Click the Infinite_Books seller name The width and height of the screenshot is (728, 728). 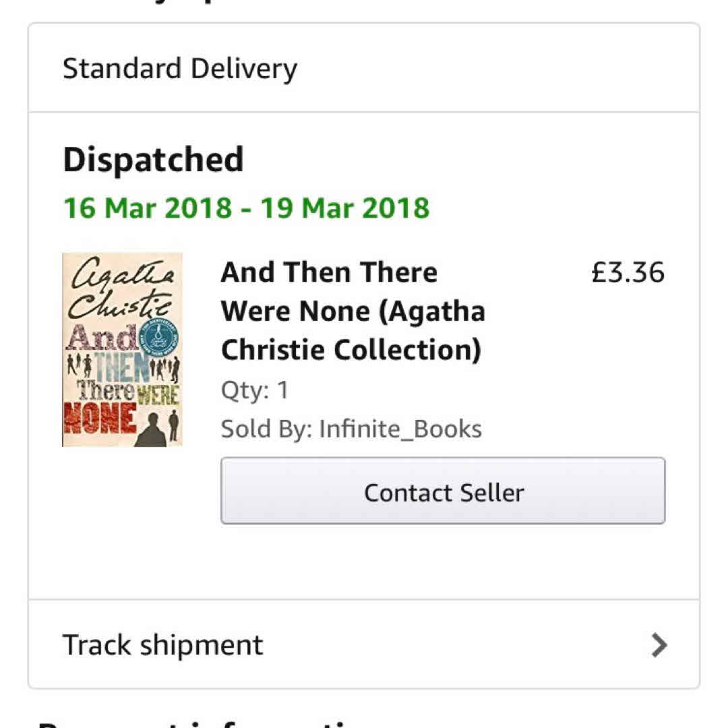coord(400,429)
